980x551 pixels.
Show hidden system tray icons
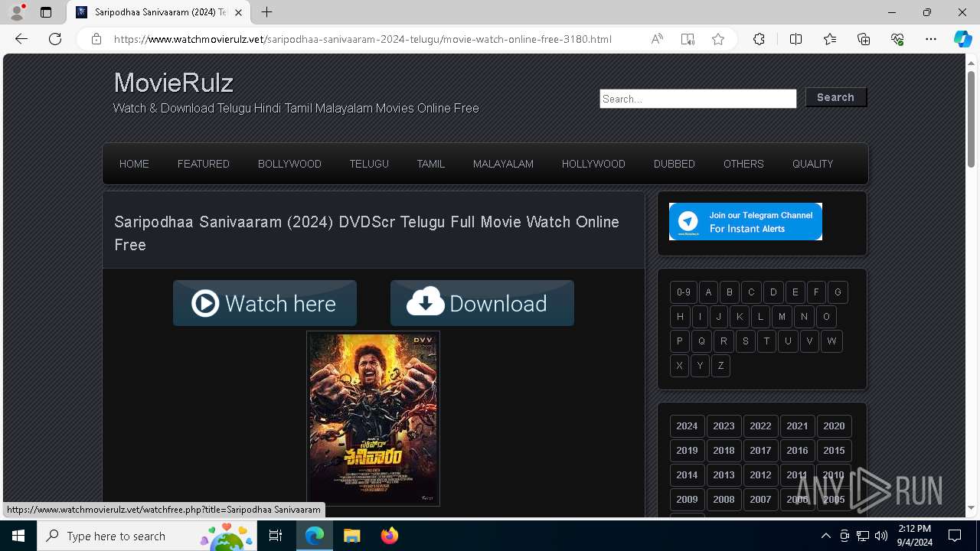(825, 536)
